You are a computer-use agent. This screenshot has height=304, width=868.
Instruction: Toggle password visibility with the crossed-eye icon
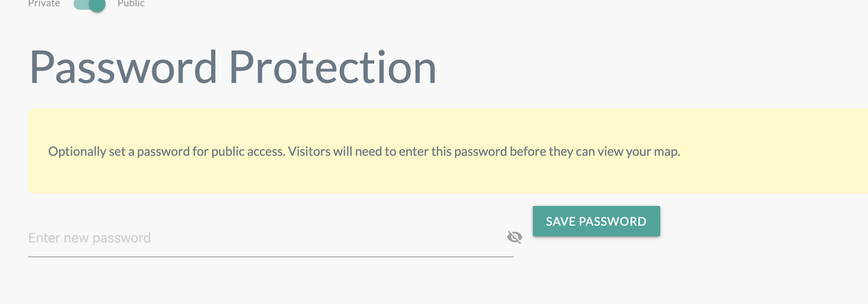pyautogui.click(x=514, y=237)
